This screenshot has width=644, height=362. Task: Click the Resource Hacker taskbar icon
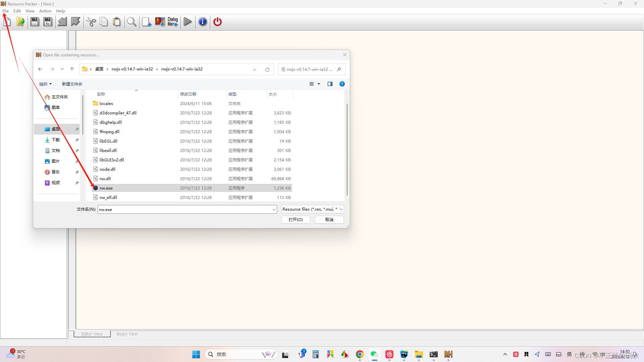tap(448, 354)
